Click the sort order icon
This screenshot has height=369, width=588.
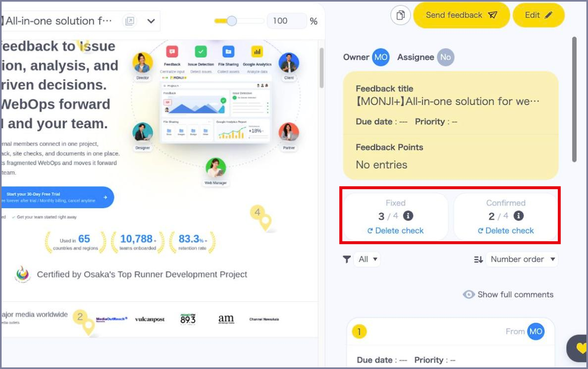[478, 259]
